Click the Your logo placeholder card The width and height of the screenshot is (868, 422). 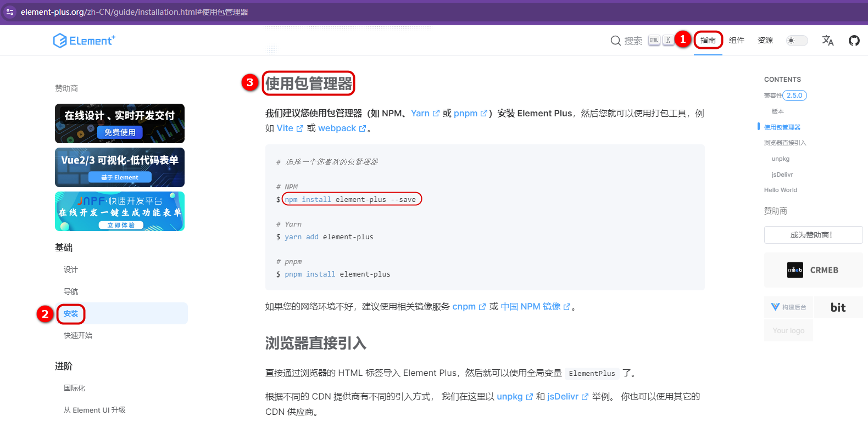pyautogui.click(x=788, y=330)
